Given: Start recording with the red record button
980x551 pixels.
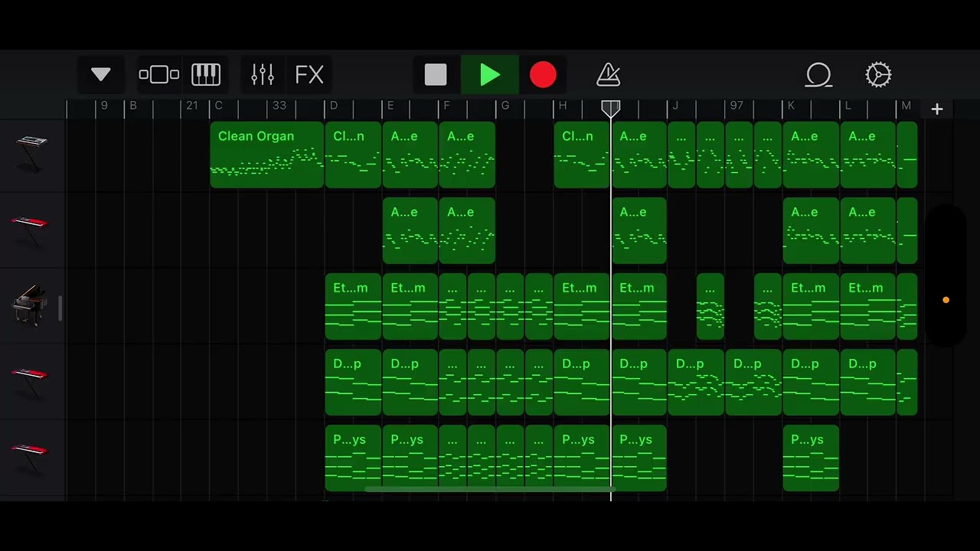Looking at the screenshot, I should [x=543, y=75].
